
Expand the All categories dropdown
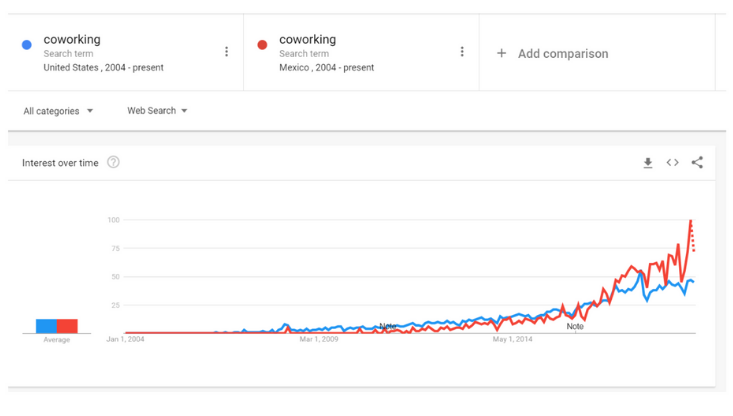58,111
